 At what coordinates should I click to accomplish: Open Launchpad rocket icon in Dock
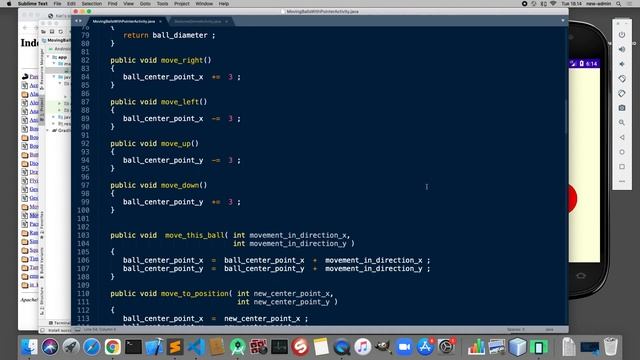click(71, 347)
